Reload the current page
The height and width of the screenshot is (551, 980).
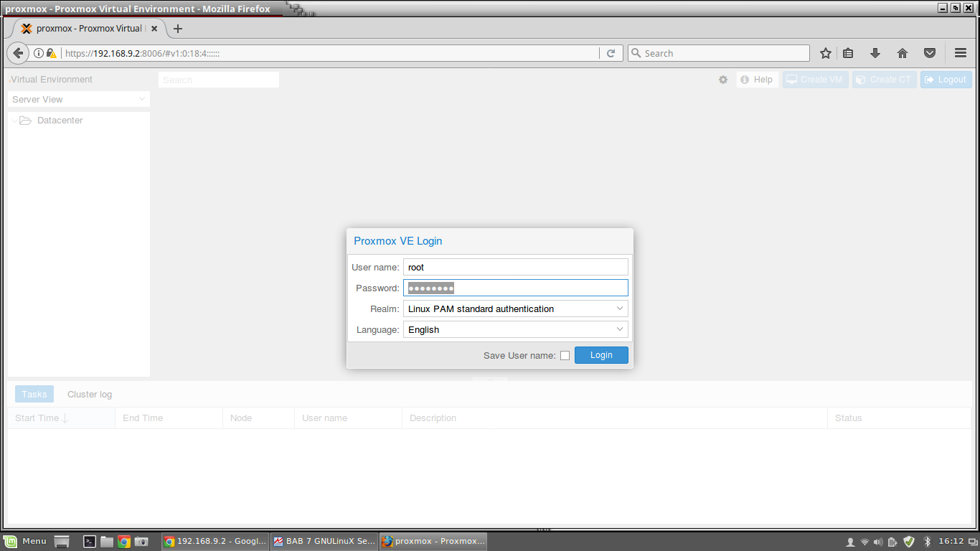(611, 53)
